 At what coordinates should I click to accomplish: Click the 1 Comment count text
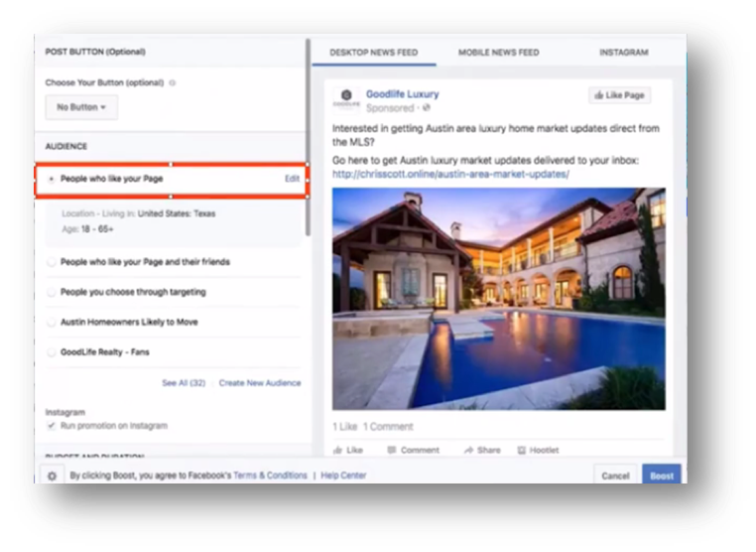pyautogui.click(x=388, y=427)
